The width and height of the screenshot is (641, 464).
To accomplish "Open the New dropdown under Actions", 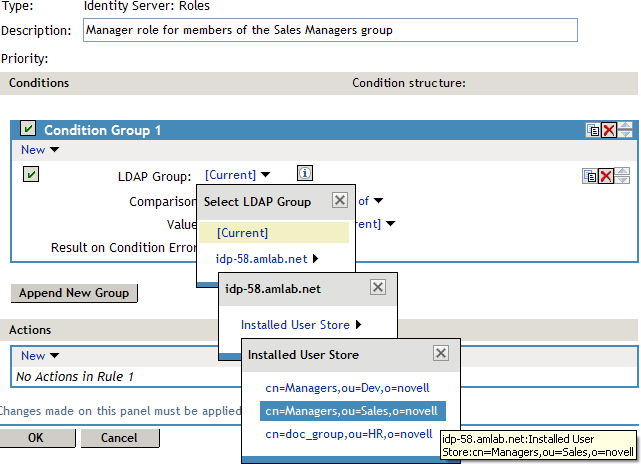I will coord(39,356).
